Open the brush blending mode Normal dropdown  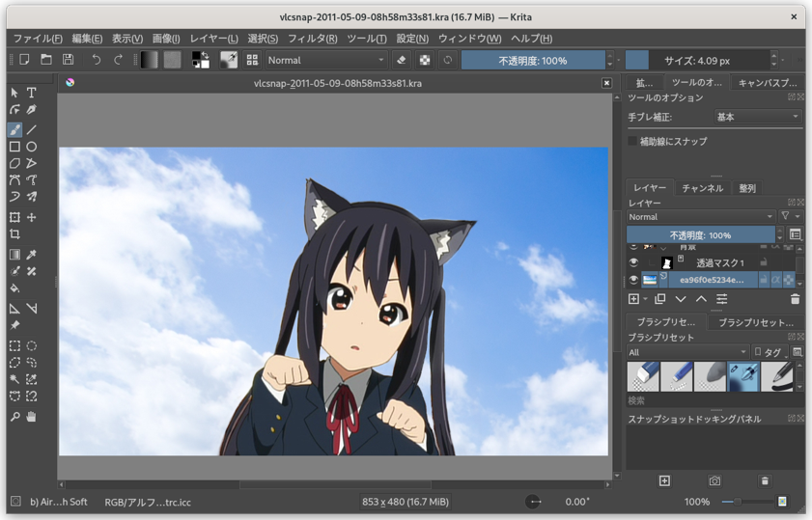[x=326, y=60]
